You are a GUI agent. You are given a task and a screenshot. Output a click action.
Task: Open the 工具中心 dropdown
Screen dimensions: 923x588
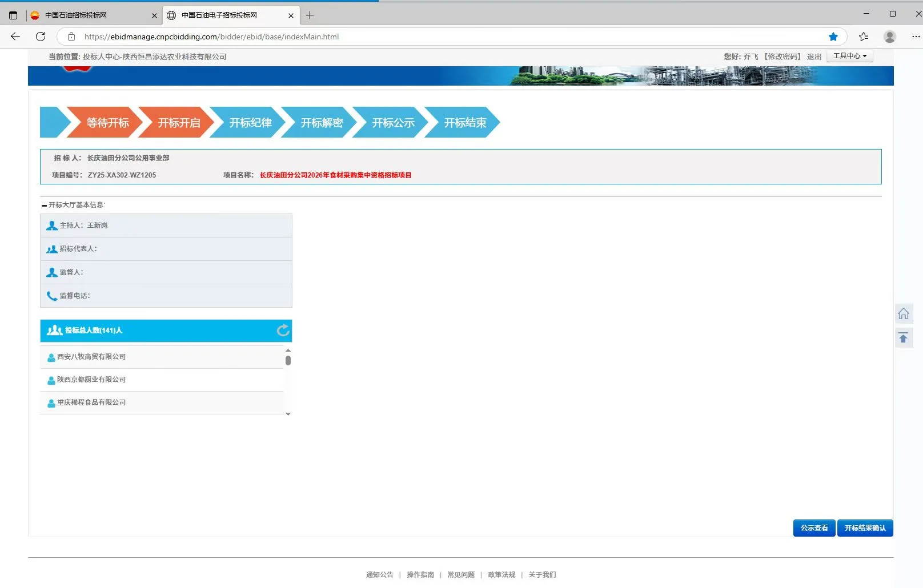click(x=850, y=56)
